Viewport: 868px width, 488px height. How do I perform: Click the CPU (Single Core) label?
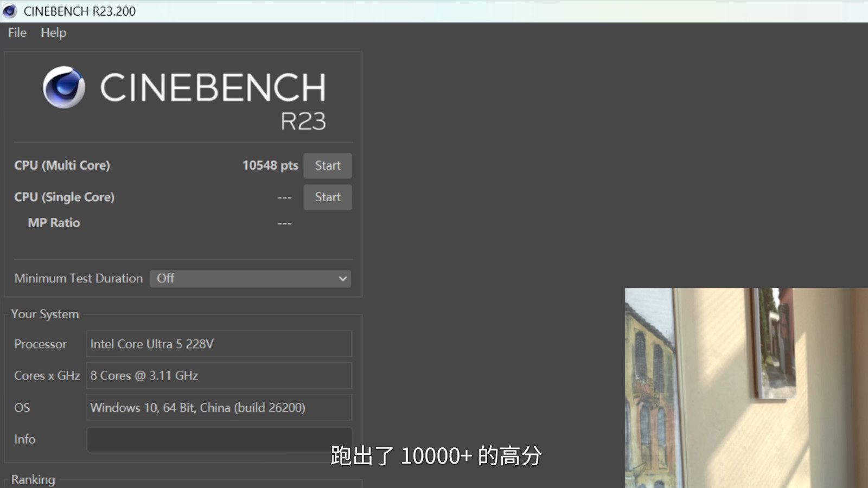point(64,197)
